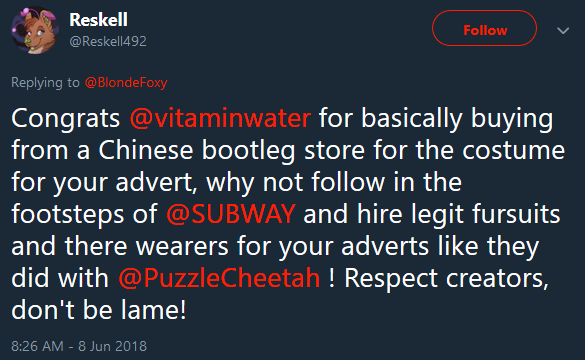Open the Reskell display name profile
The image size is (585, 360).
coord(98,20)
